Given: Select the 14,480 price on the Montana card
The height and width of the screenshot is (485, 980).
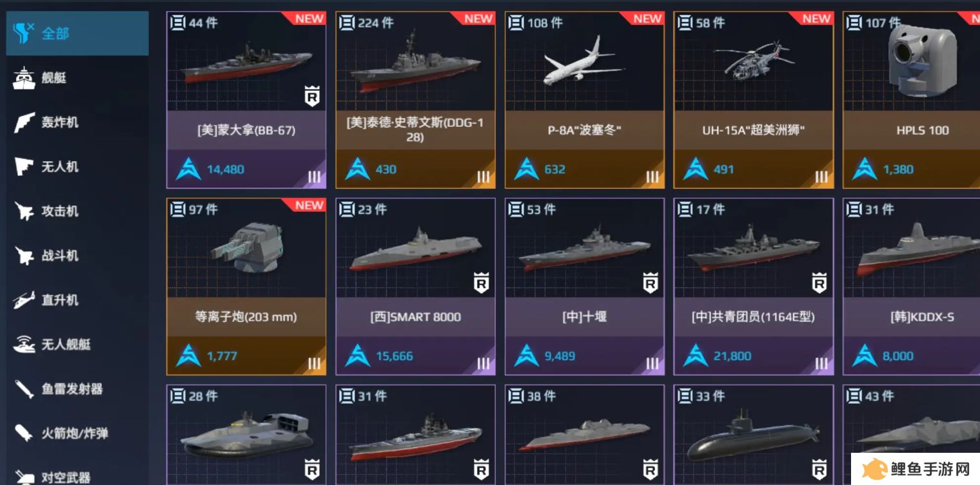Looking at the screenshot, I should click(225, 169).
